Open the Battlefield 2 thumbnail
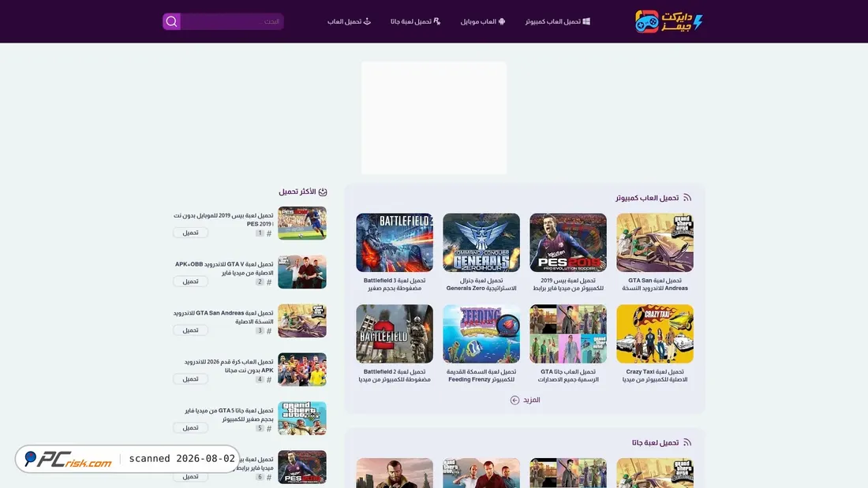868x488 pixels. [x=394, y=333]
